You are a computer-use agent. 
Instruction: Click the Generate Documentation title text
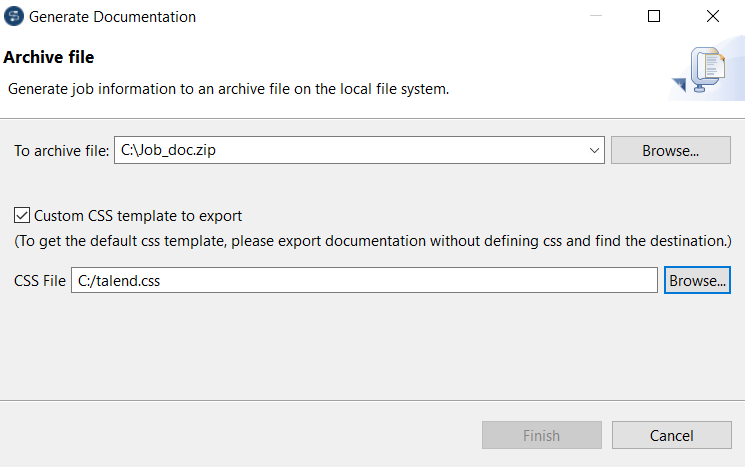coord(113,17)
